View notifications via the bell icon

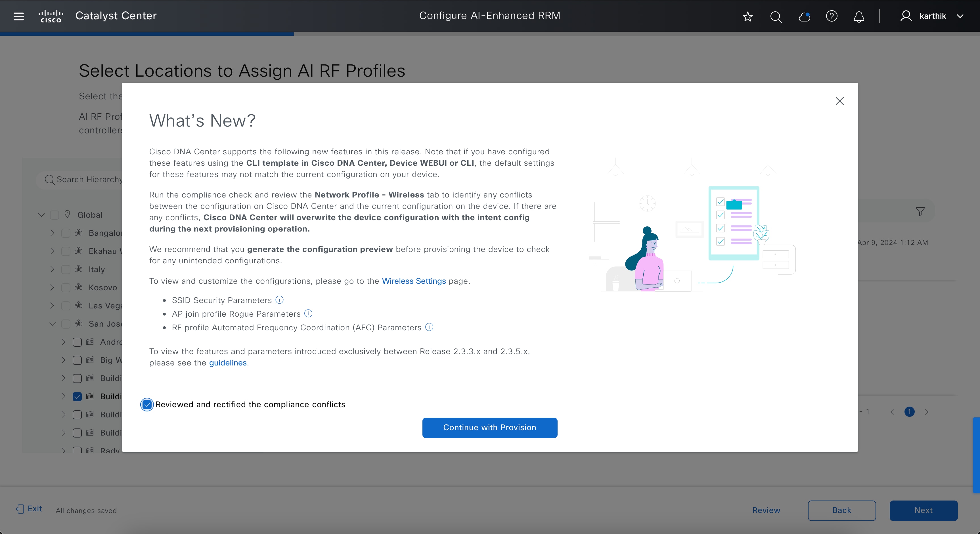pos(859,17)
